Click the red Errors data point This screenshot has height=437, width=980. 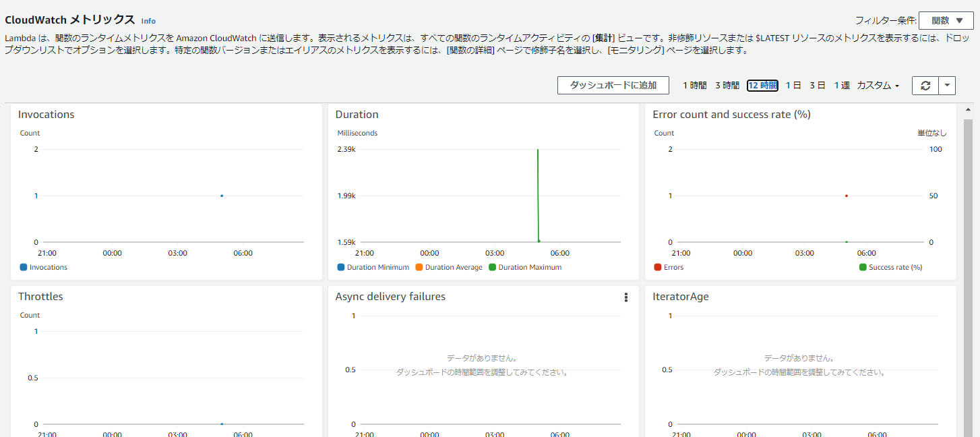846,196
